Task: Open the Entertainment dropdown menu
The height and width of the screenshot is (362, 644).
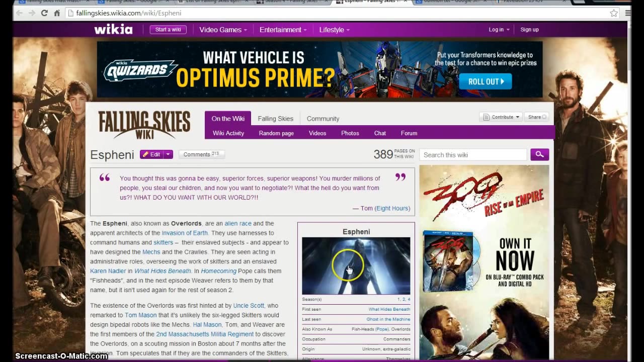Action: point(283,30)
